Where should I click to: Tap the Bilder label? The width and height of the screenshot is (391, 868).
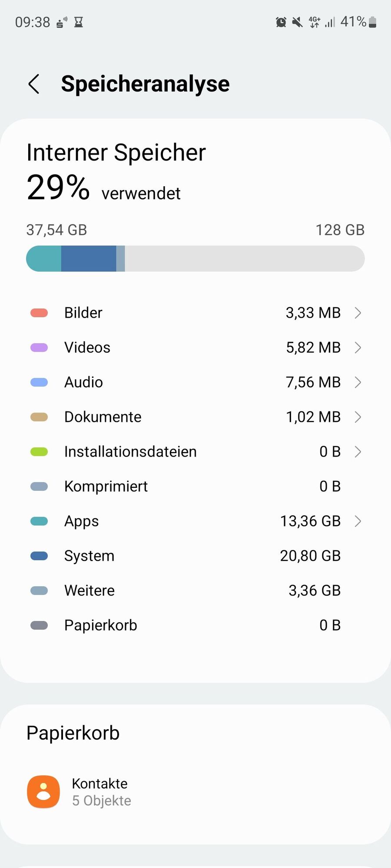83,313
